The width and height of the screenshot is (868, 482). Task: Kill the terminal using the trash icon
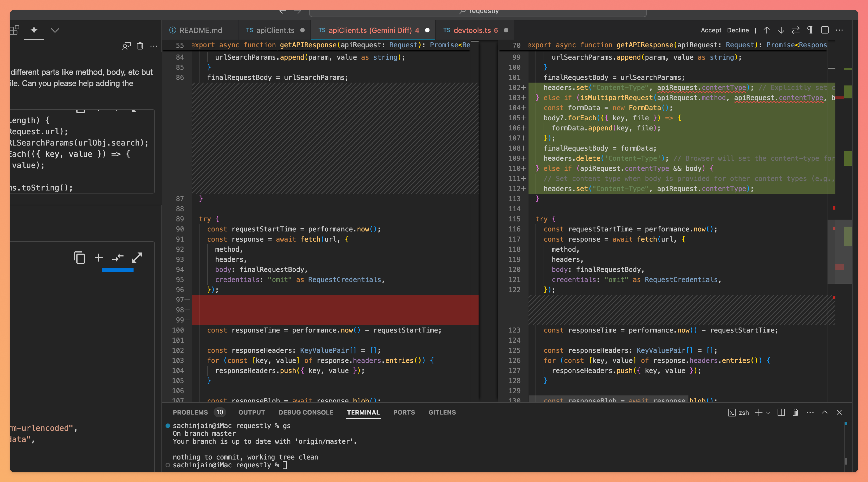[795, 412]
